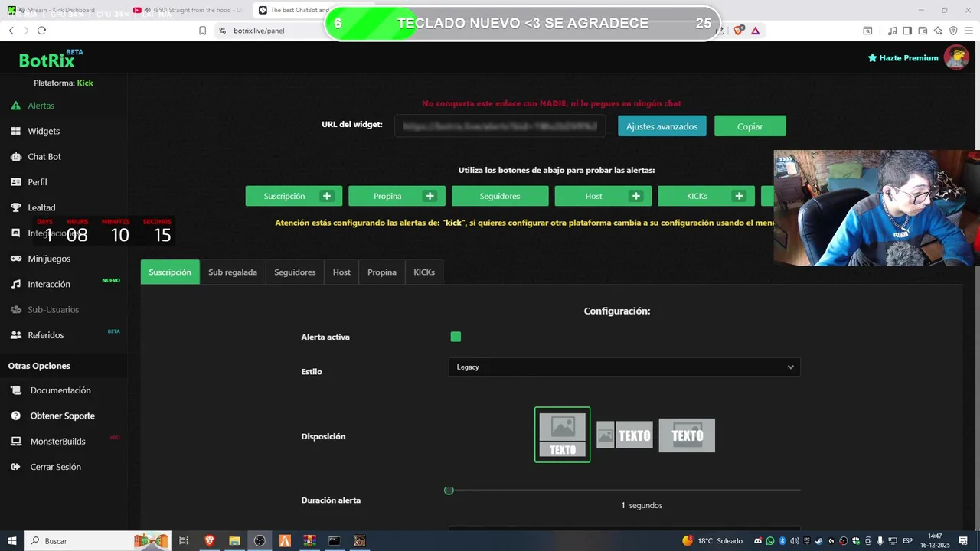
Task: Select the YouTube 'Straight from the hood' browser tab
Action: (x=188, y=10)
